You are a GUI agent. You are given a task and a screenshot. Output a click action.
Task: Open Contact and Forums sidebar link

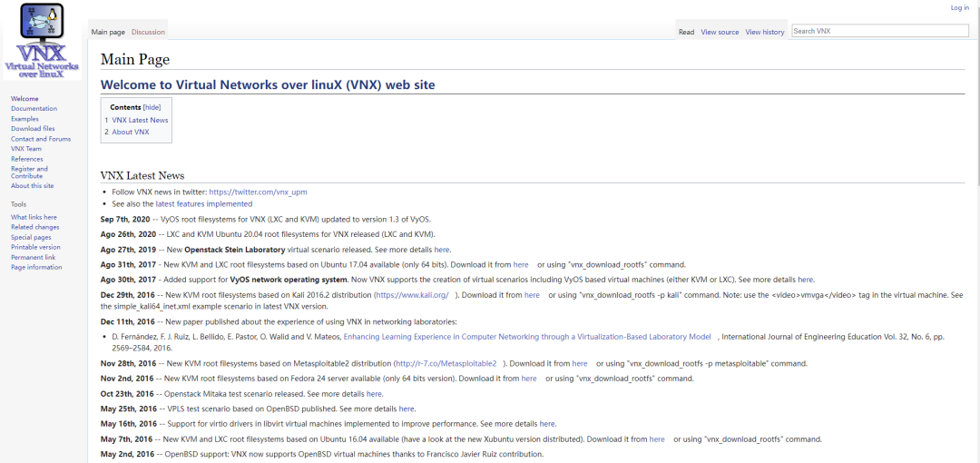[41, 139]
